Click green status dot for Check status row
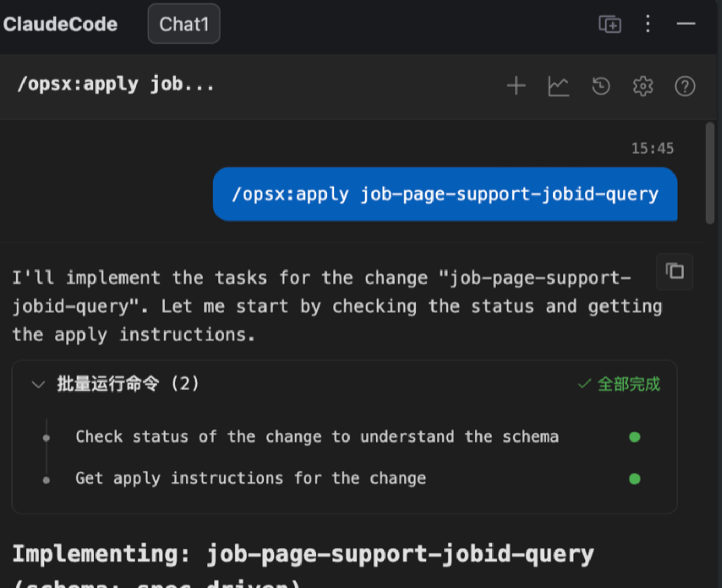The height and width of the screenshot is (588, 722). [x=634, y=437]
